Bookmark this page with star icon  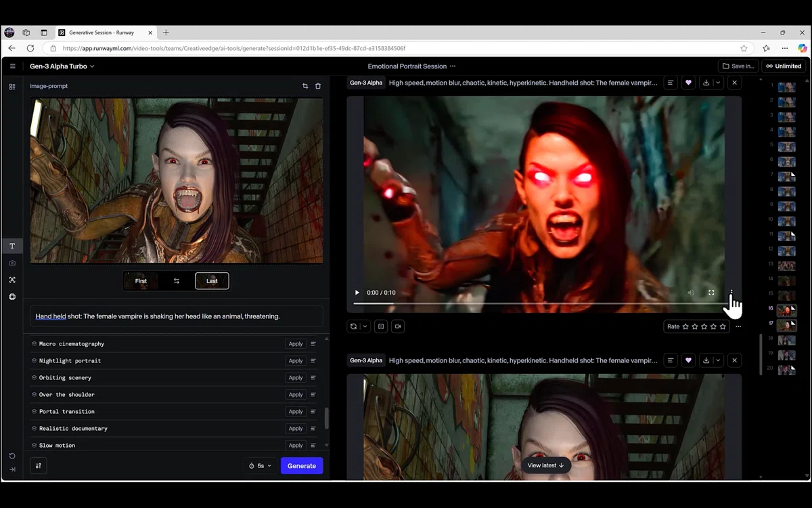tap(744, 48)
